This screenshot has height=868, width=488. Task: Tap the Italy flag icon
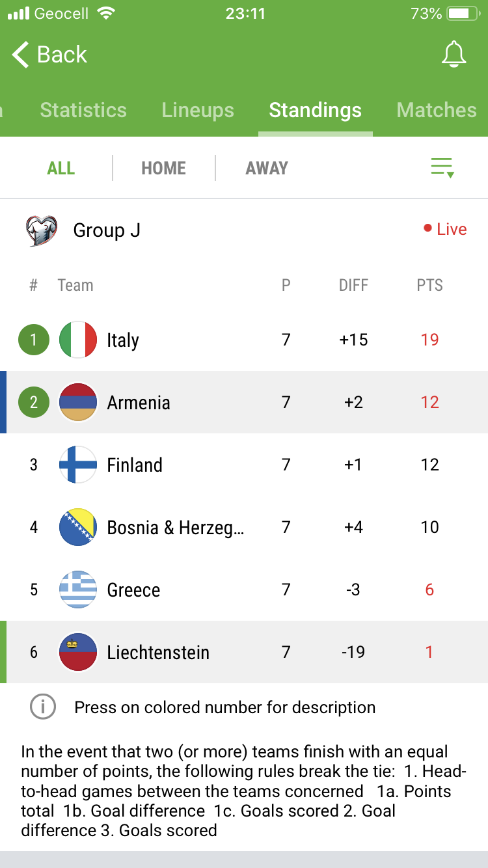pos(78,340)
